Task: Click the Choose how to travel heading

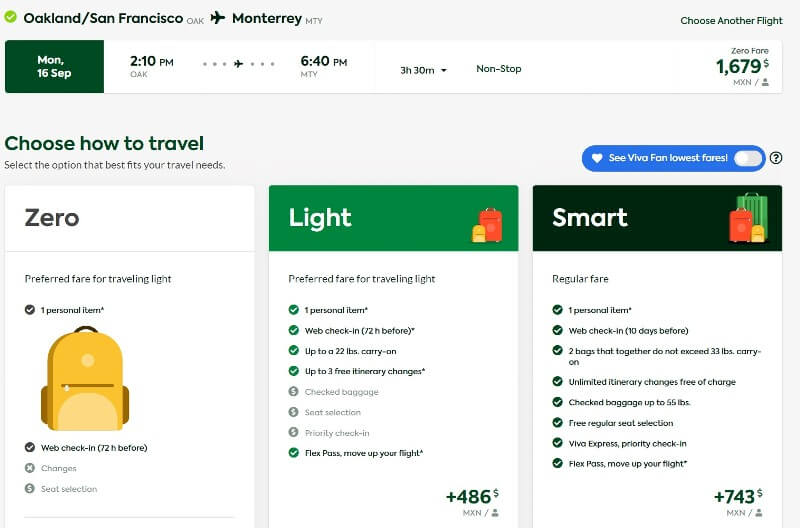Action: 104,143
